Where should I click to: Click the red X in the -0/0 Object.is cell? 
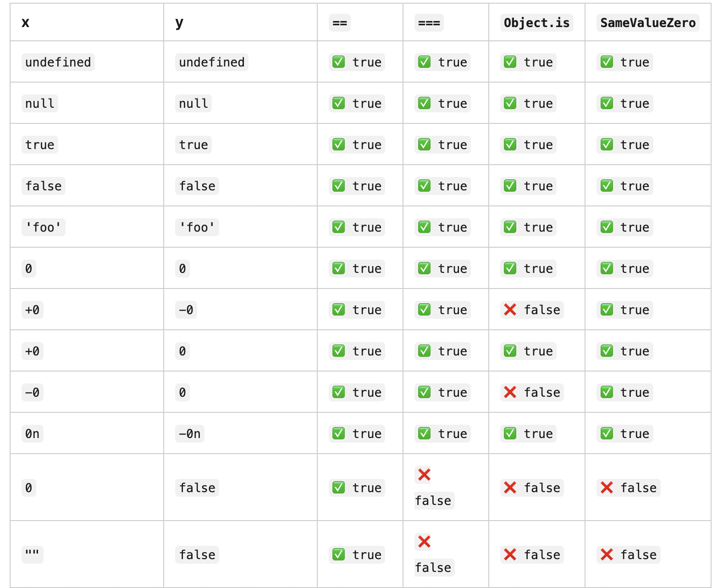click(x=510, y=393)
